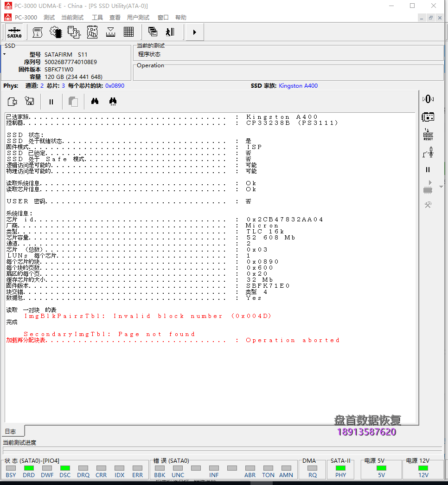Click the Kingston A400 SSD family link
Image resolution: width=448 pixels, height=485 pixels.
(298, 86)
